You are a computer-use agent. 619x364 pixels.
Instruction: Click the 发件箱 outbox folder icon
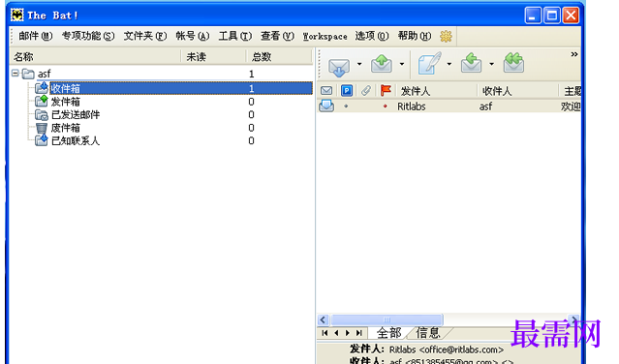[42, 102]
